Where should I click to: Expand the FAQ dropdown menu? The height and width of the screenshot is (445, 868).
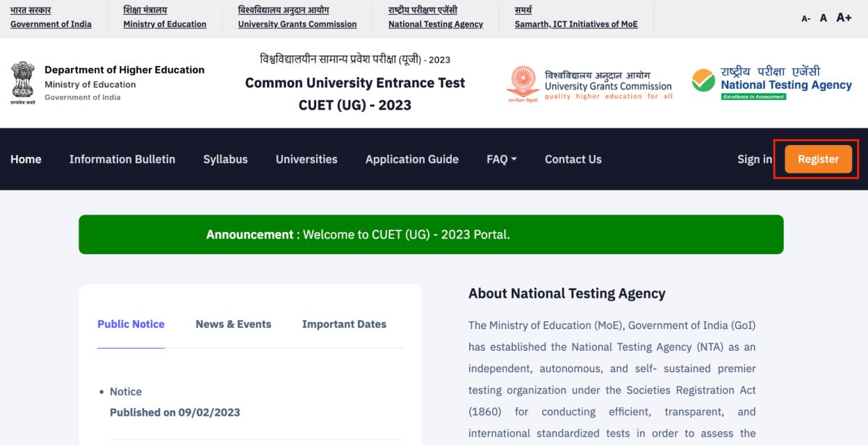pyautogui.click(x=502, y=159)
